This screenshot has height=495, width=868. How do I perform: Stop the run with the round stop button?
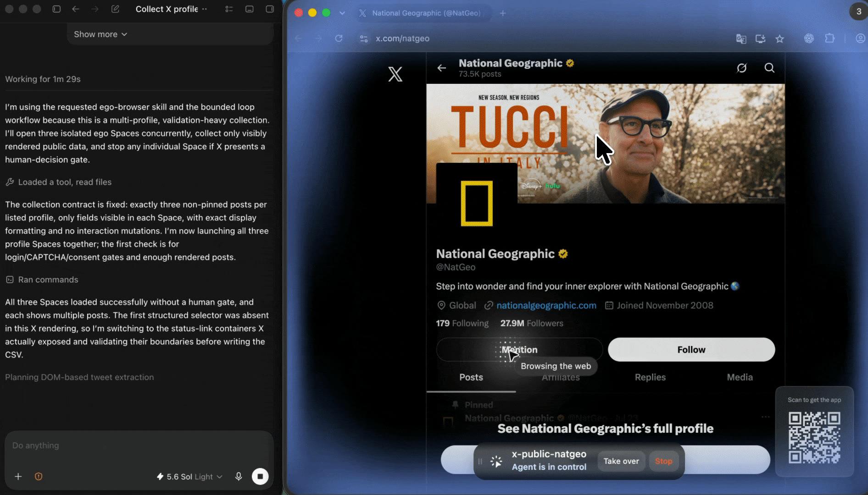[x=260, y=477]
